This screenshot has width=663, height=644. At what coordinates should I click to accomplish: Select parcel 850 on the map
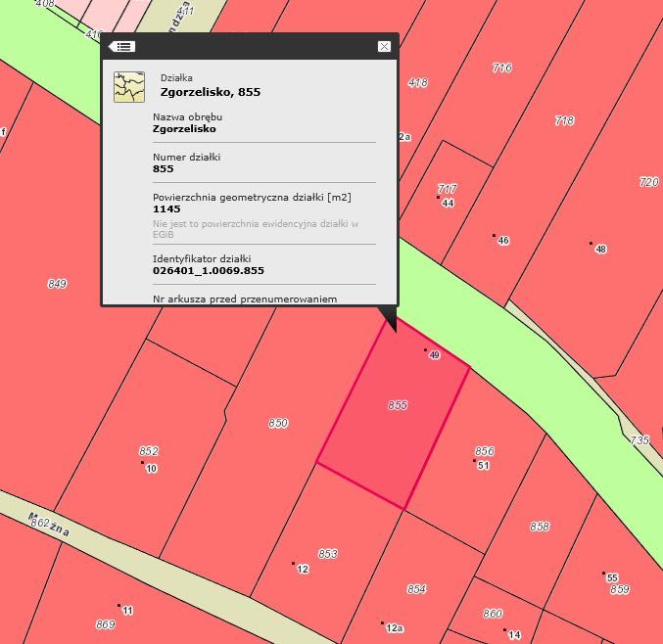click(278, 423)
